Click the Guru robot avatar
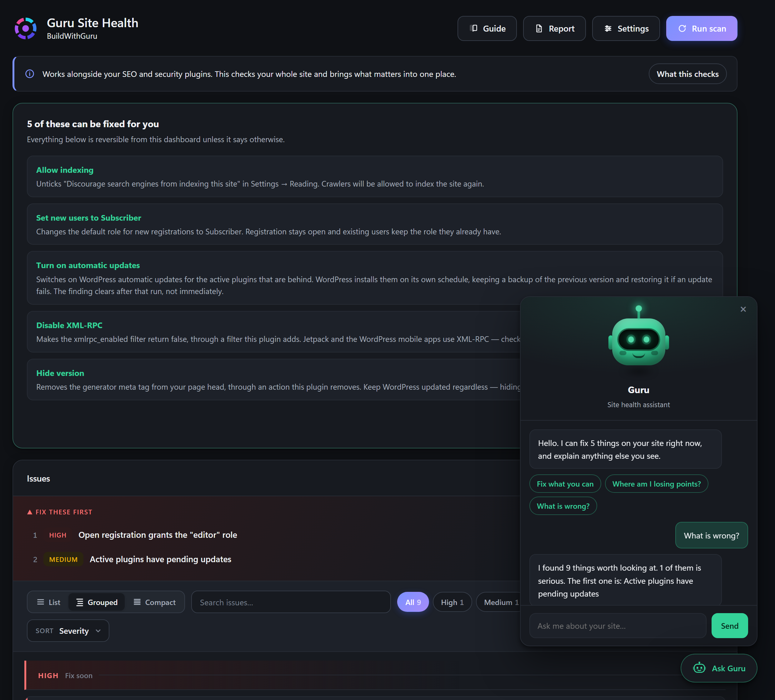The height and width of the screenshot is (700, 775). pyautogui.click(x=638, y=336)
